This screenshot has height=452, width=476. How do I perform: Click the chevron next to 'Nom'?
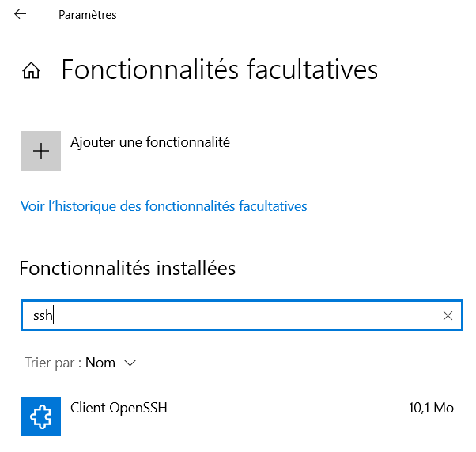click(x=130, y=363)
